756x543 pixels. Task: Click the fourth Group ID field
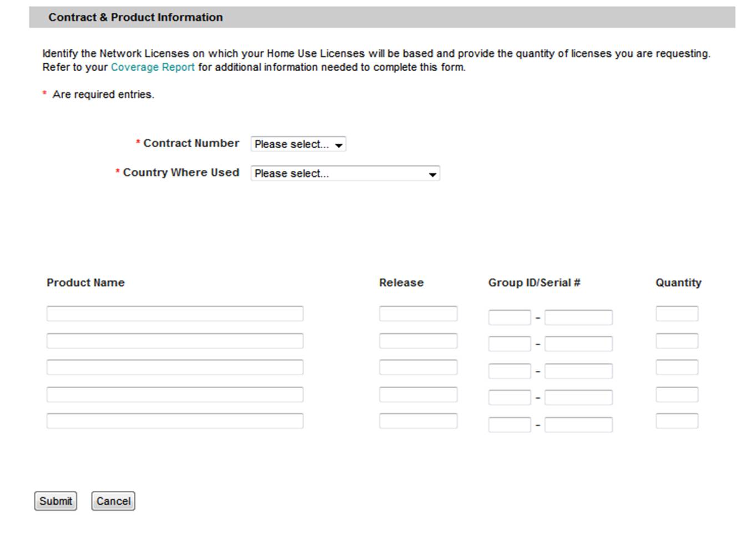click(x=509, y=397)
